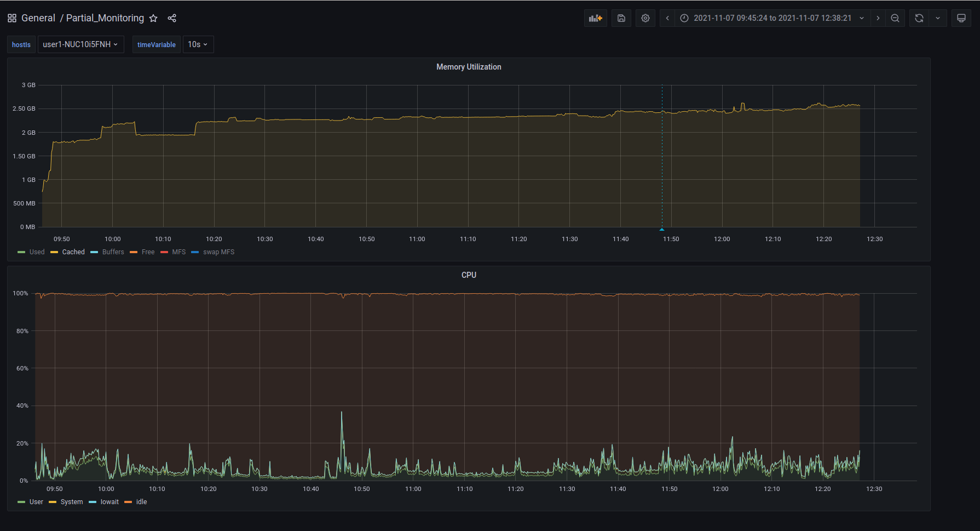Viewport: 980px width, 531px height.
Task: Open refresh interval dropdown arrow
Action: 938,18
